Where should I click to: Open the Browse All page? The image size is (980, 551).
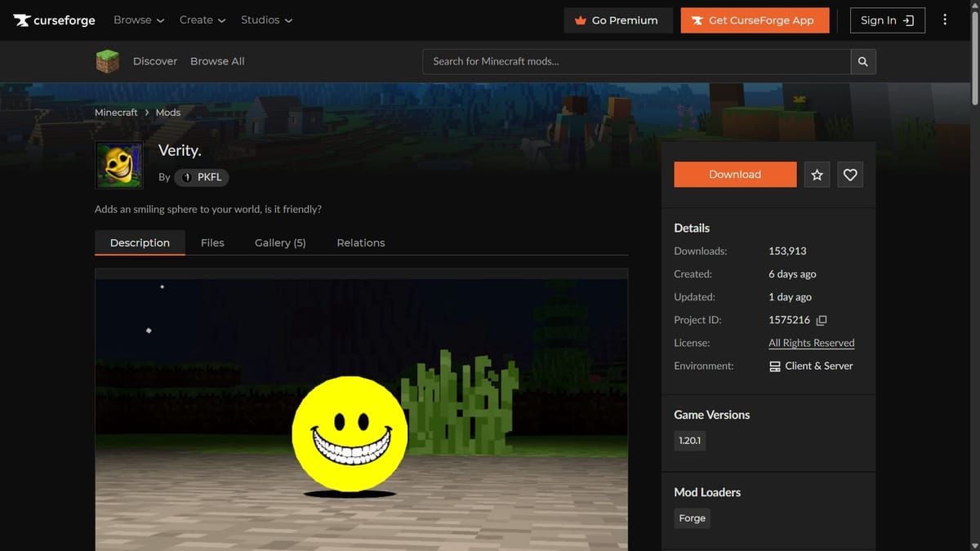[x=217, y=61]
